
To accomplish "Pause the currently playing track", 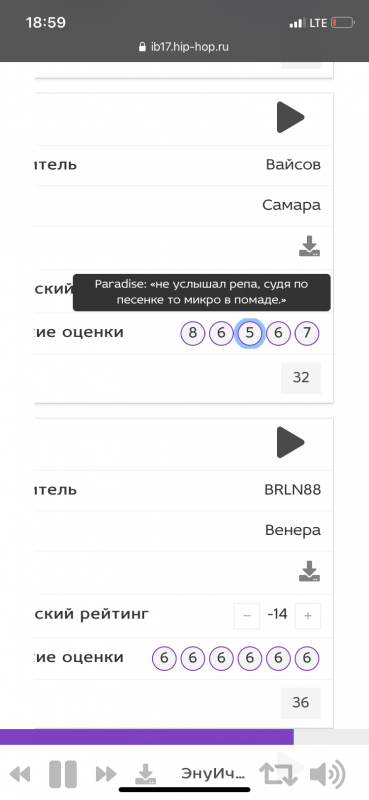I will pyautogui.click(x=63, y=774).
